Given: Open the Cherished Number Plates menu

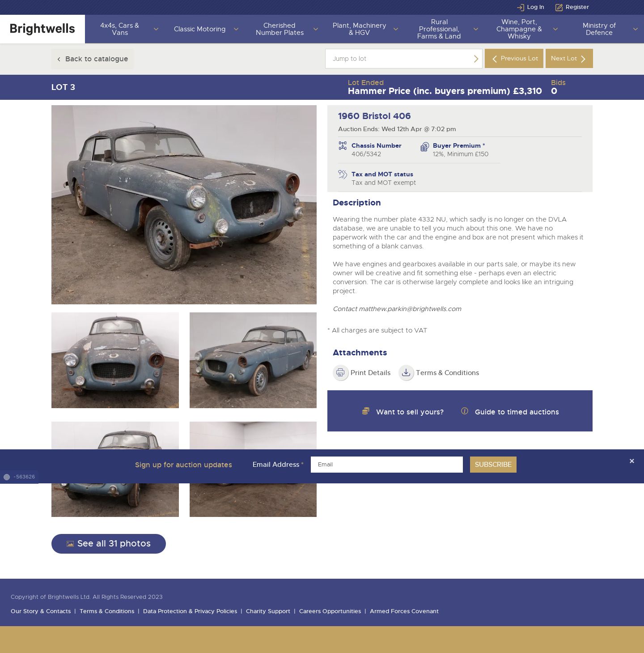Looking at the screenshot, I should 280,29.
